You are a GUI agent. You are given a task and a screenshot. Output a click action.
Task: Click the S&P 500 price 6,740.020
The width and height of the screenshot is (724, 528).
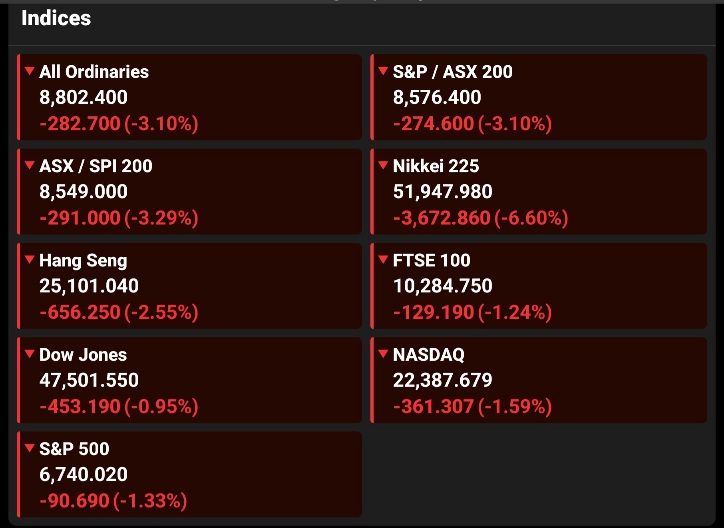83,474
